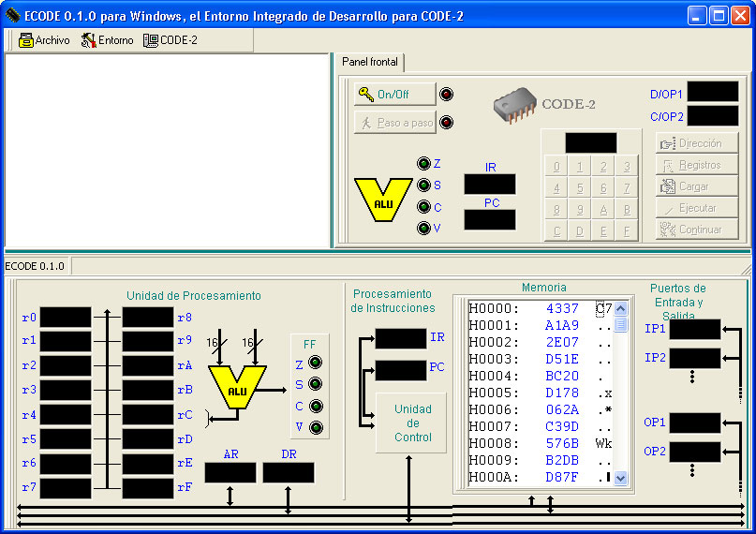Click the D/OP1 display

click(x=713, y=92)
